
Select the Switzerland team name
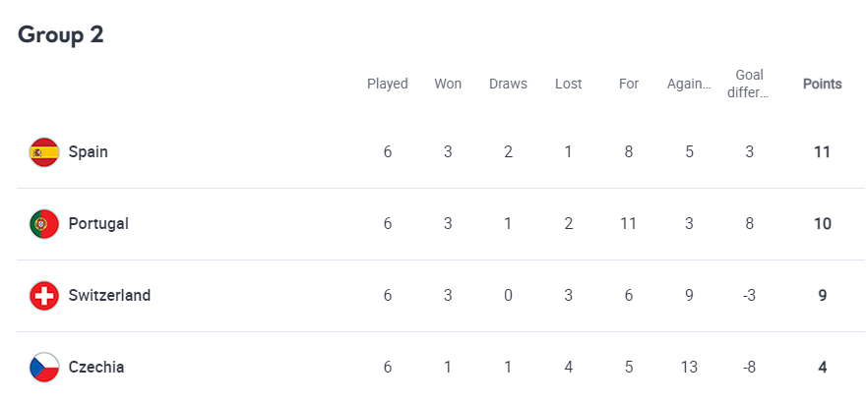[109, 296]
